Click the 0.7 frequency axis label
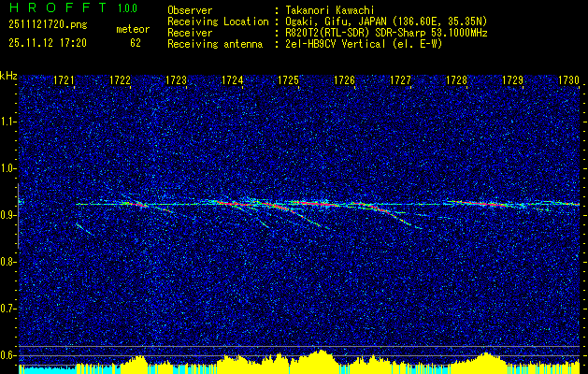 coord(6,309)
